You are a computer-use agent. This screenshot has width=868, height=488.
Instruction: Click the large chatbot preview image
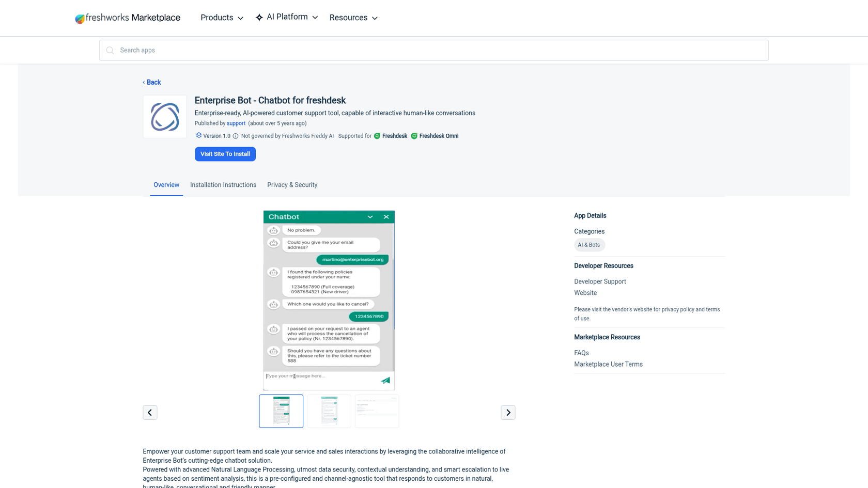(x=329, y=301)
